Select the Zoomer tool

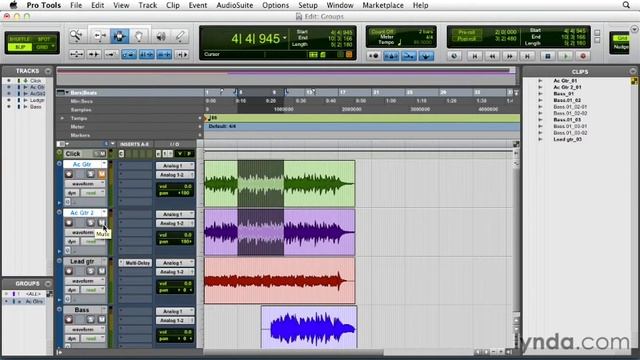76,36
